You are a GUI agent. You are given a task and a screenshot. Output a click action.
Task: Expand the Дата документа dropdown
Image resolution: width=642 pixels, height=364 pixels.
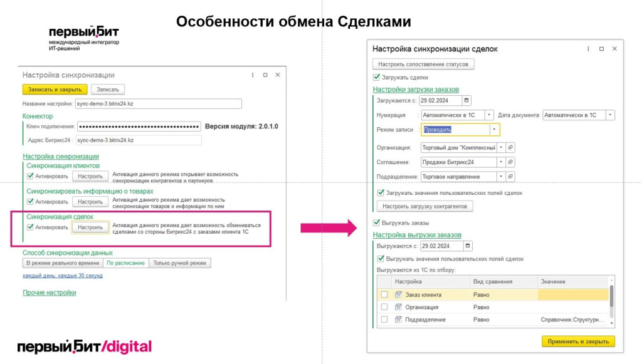[610, 115]
